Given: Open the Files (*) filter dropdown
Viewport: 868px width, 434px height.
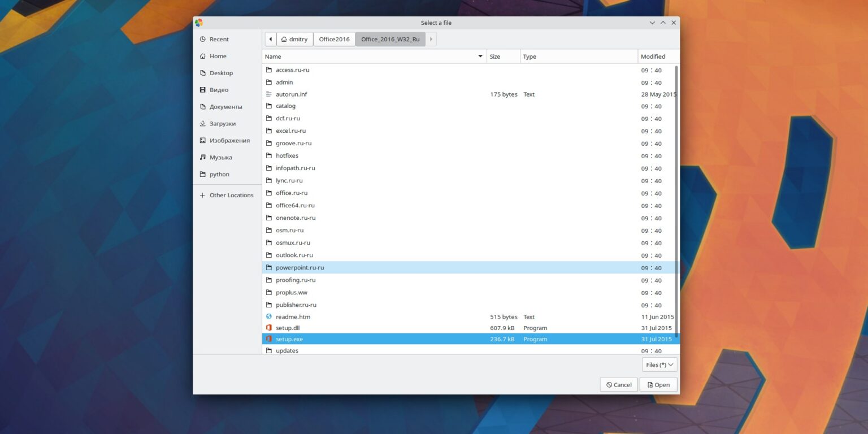Looking at the screenshot, I should click(658, 364).
